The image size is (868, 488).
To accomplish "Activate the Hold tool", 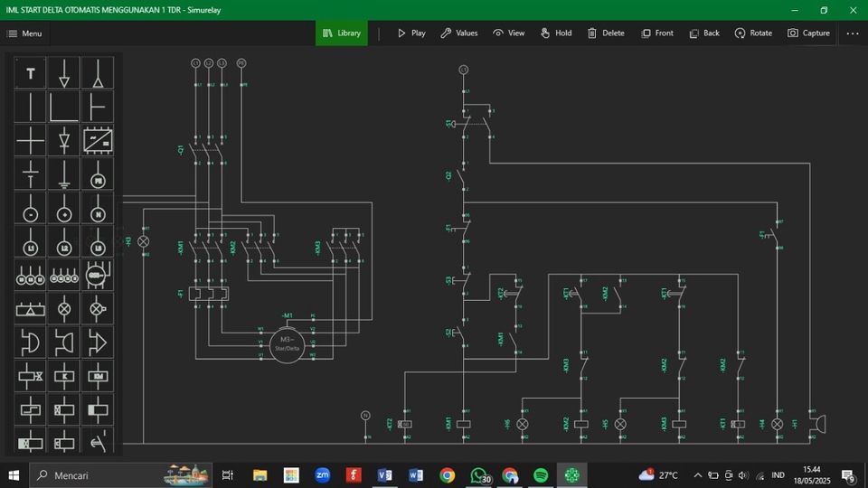I will click(x=556, y=33).
